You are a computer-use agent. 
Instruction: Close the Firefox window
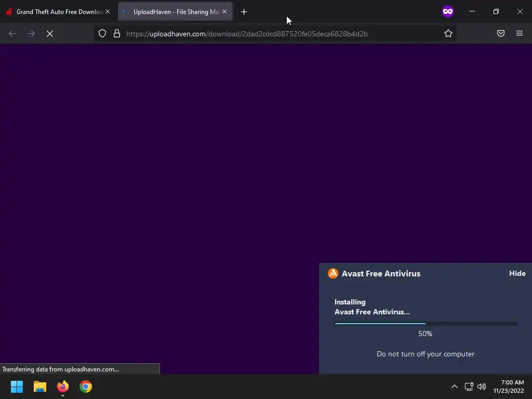tap(520, 11)
